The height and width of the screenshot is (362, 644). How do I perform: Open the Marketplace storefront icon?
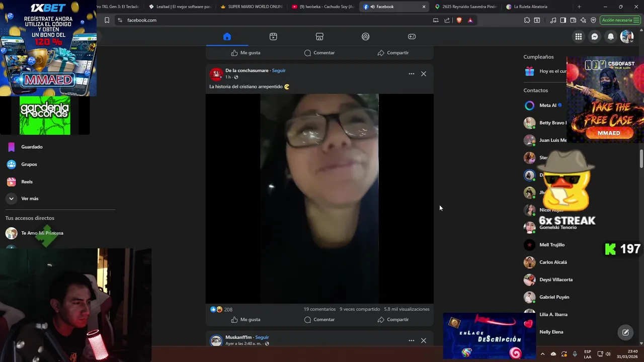[319, 36]
